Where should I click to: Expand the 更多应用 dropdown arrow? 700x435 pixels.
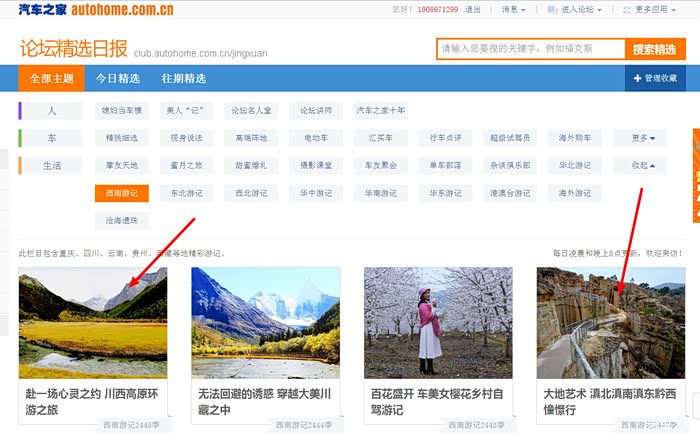coord(673,10)
